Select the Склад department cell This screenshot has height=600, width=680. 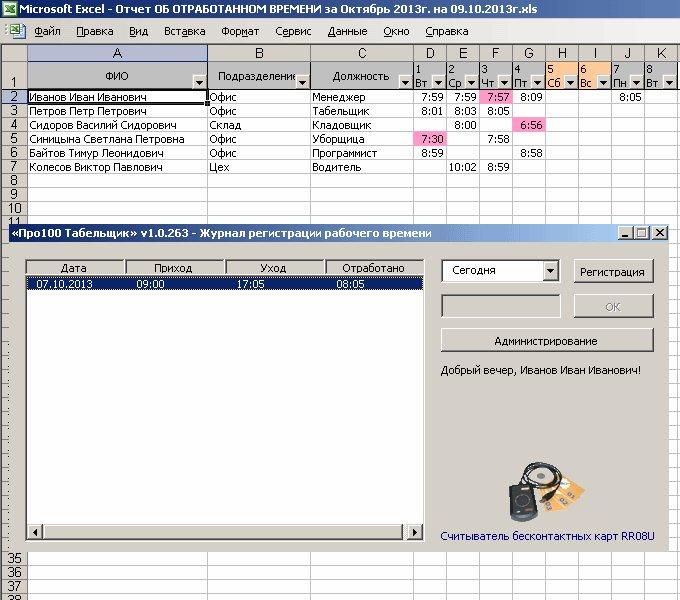(x=259, y=125)
